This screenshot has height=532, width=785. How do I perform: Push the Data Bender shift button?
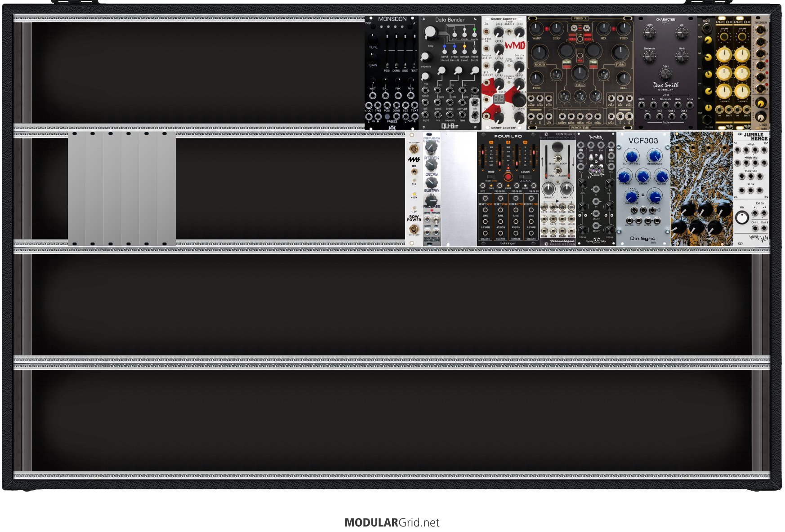point(455,35)
